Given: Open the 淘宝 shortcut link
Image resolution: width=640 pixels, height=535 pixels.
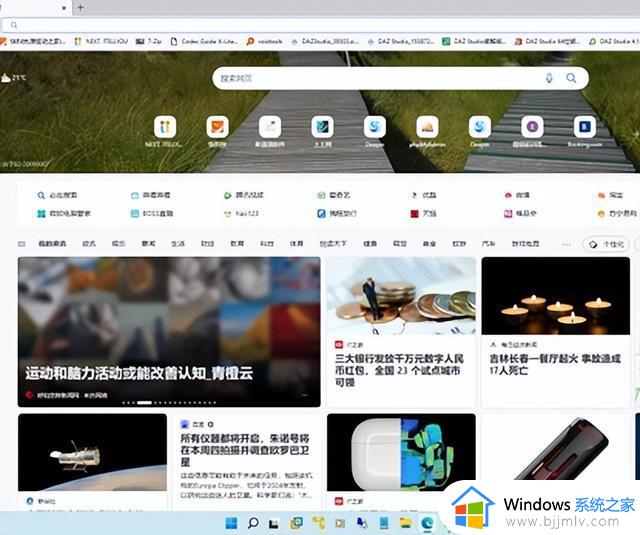Looking at the screenshot, I should pyautogui.click(x=611, y=195).
